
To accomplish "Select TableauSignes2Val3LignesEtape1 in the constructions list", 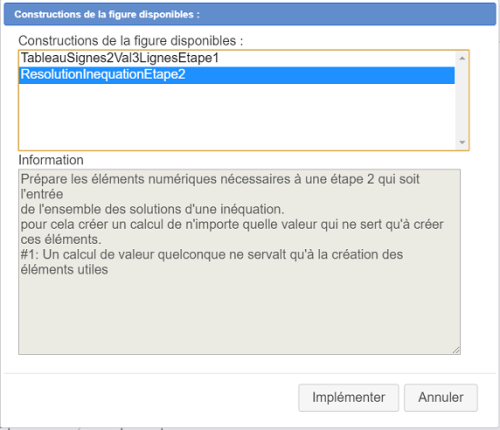I will [x=237, y=58].
